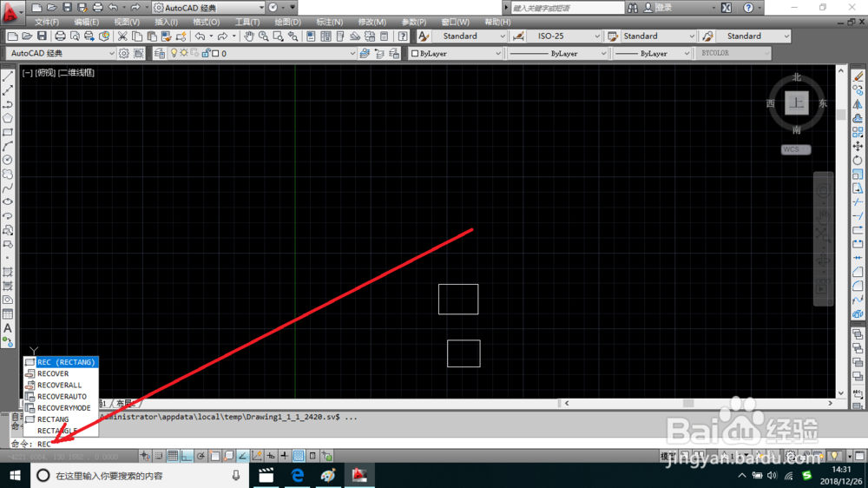This screenshot has height=488, width=868.
Task: Toggle 3D Object Snap in status bar
Action: pos(228,456)
